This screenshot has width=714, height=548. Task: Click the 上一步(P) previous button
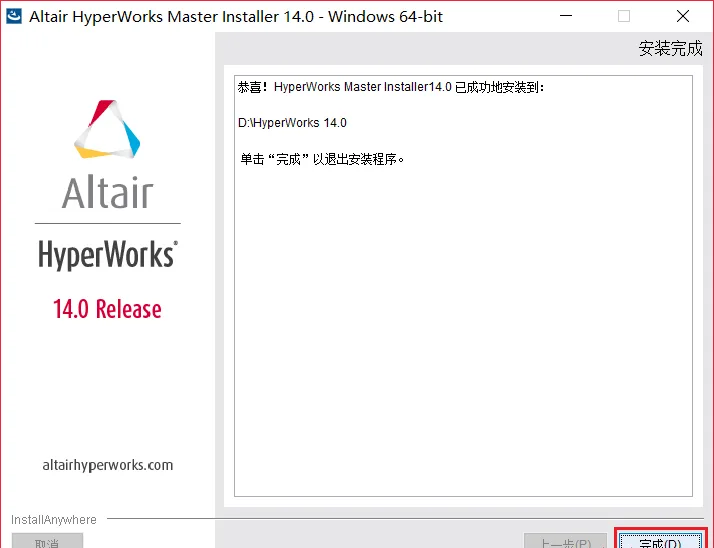[565, 541]
